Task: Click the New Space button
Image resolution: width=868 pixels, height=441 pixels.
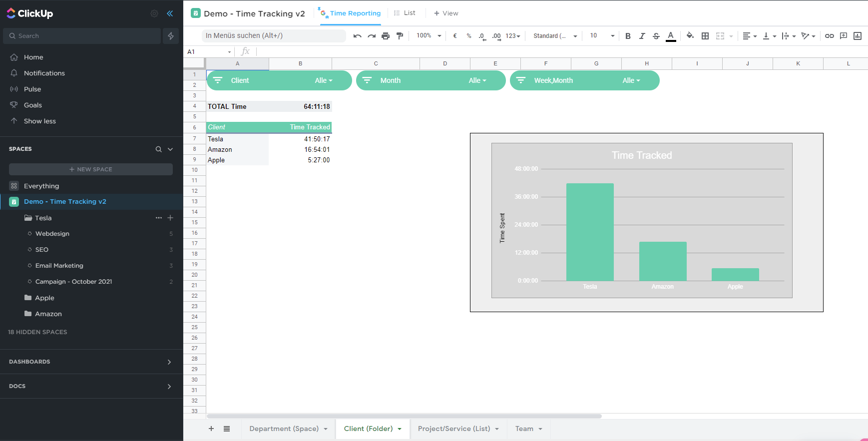Action: pyautogui.click(x=91, y=169)
